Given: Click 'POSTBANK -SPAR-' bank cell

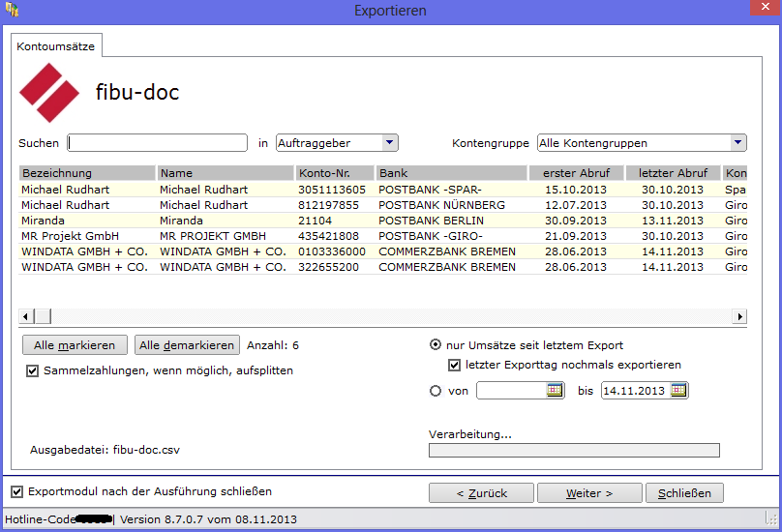Looking at the screenshot, I should point(430,190).
